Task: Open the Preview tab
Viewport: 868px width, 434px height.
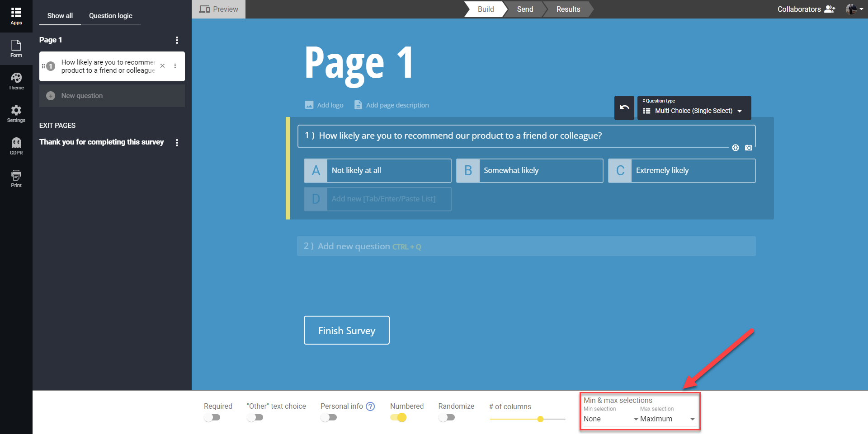Action: click(219, 9)
